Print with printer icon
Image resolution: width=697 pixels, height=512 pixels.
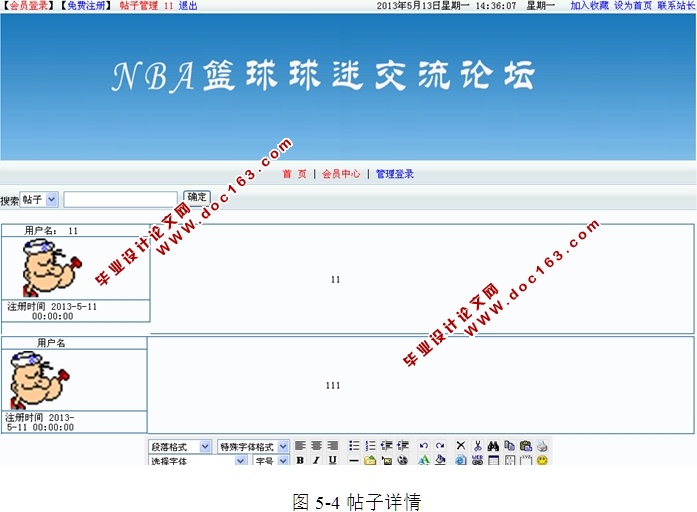point(542,445)
